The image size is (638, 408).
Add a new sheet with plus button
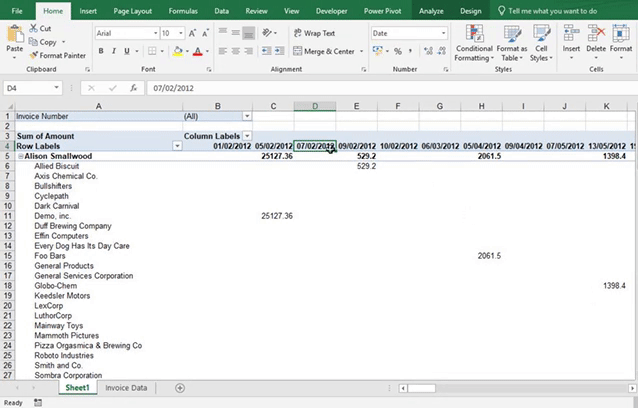pos(180,387)
